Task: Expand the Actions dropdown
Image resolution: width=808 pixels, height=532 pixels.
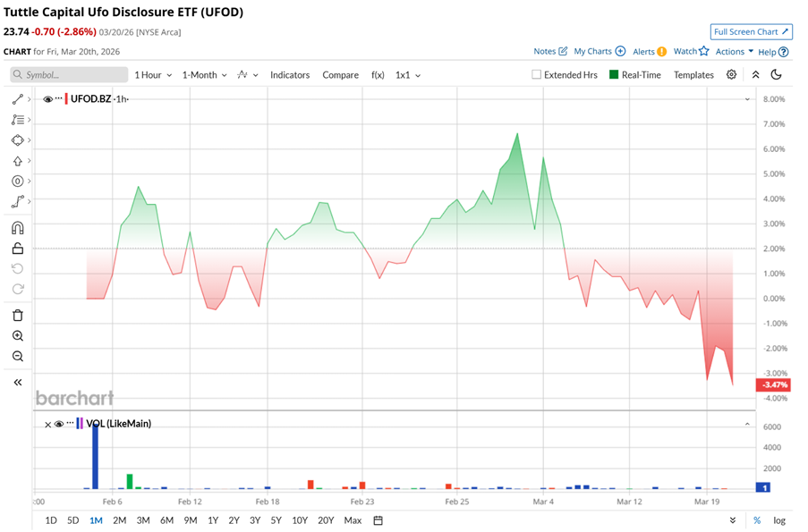Action: tap(735, 52)
